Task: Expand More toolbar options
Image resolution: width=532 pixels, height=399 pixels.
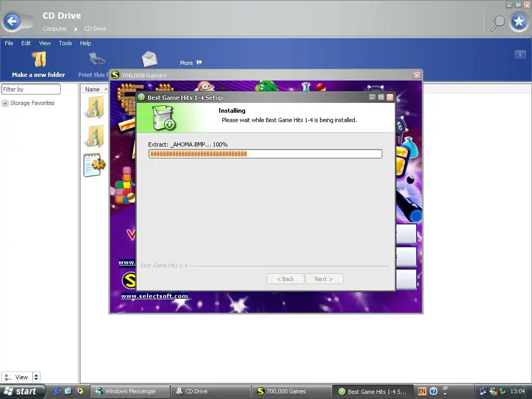Action: click(x=191, y=62)
